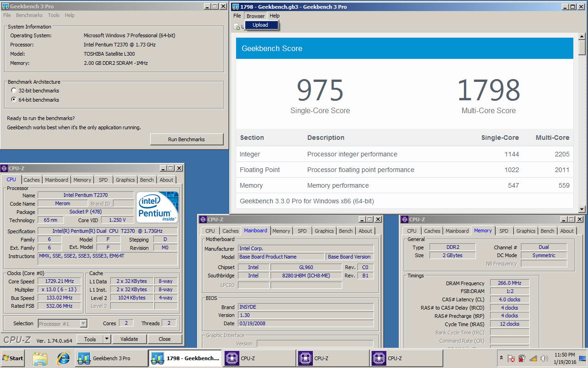Viewport: 588px width, 368px height.
Task: Click the Run Benchmarks button
Action: (x=187, y=139)
